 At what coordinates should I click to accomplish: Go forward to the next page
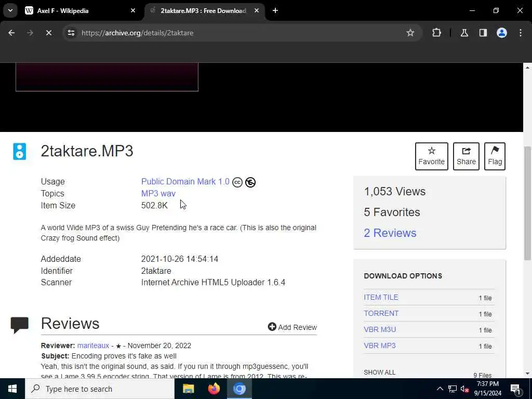(30, 33)
